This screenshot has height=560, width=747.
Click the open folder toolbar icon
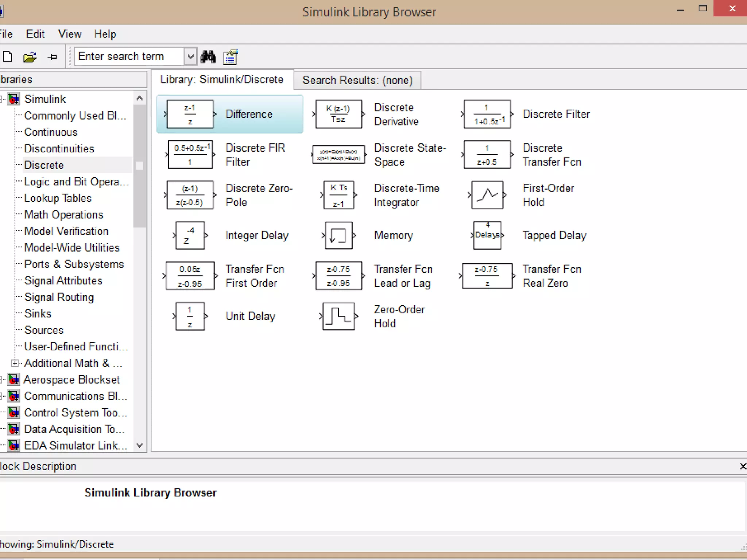[30, 57]
